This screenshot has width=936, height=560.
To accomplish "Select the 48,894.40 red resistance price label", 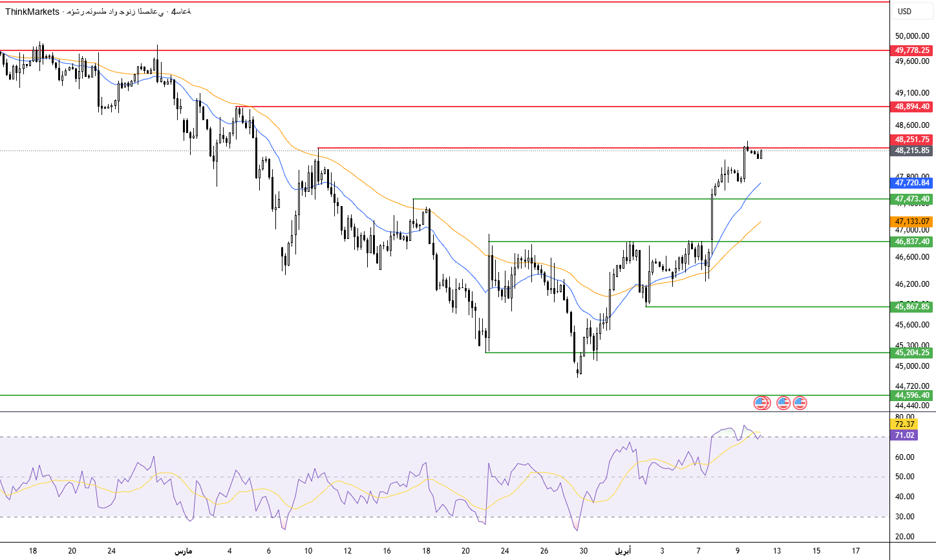I will [x=912, y=107].
